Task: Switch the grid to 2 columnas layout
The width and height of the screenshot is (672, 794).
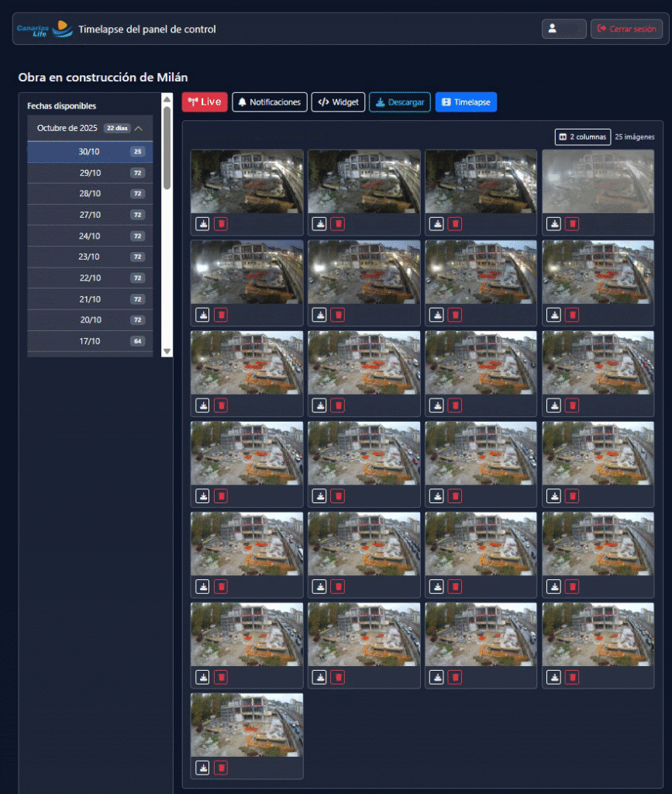Action: click(583, 137)
